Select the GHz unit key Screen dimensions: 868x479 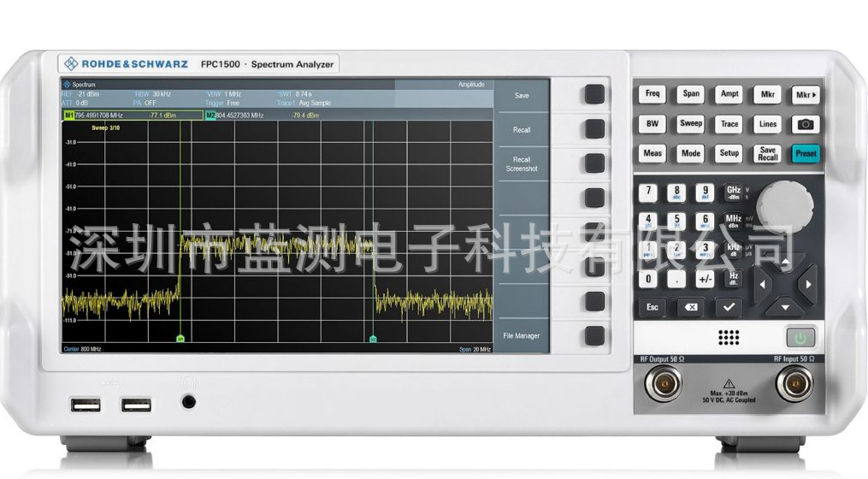pyautogui.click(x=734, y=192)
